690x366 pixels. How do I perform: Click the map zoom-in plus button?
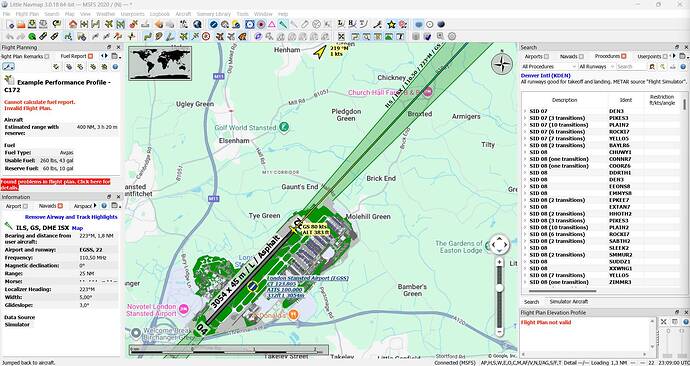click(499, 262)
